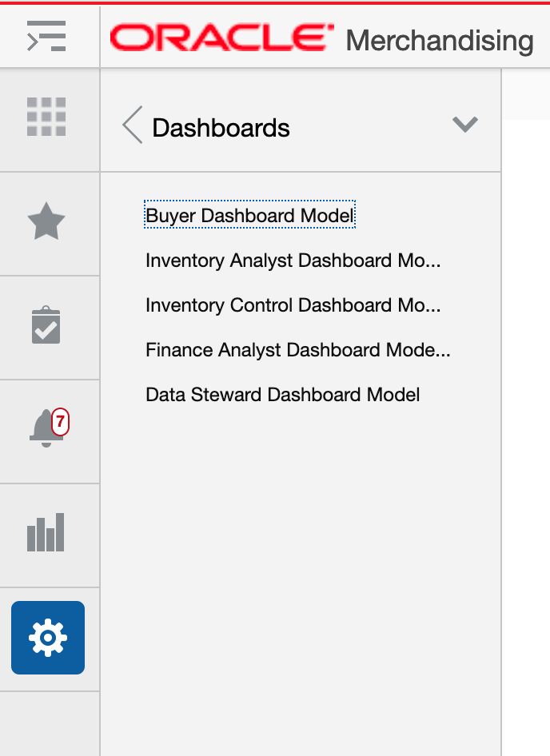This screenshot has height=756, width=550.
Task: Go back using the left arrow chevron
Action: click(130, 125)
